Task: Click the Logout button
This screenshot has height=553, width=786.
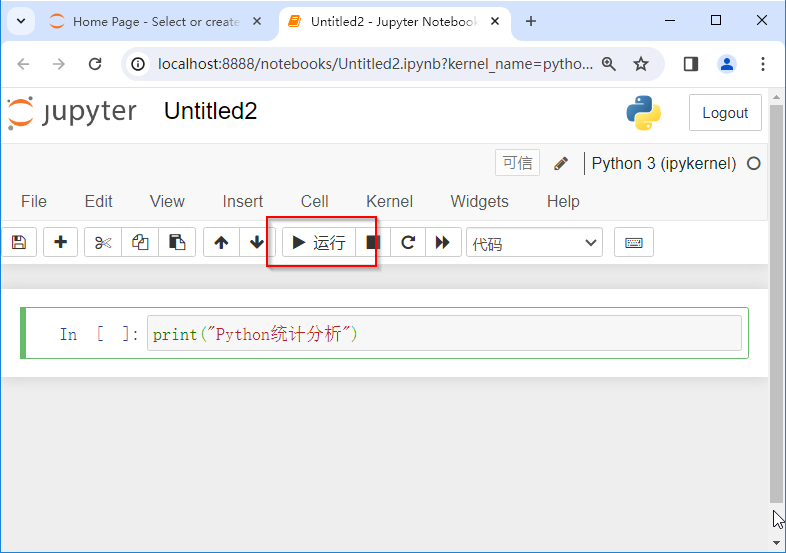Action: tap(725, 113)
